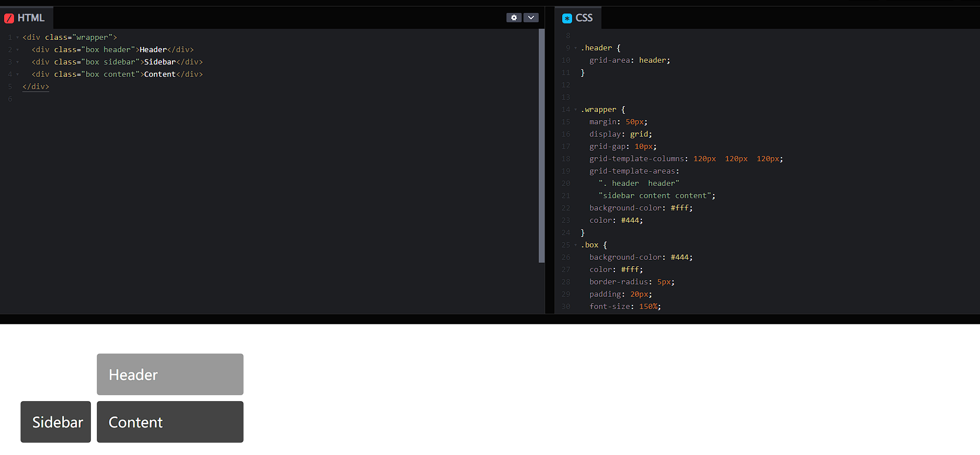Click the "grid-template-areas:" property

(x=634, y=171)
